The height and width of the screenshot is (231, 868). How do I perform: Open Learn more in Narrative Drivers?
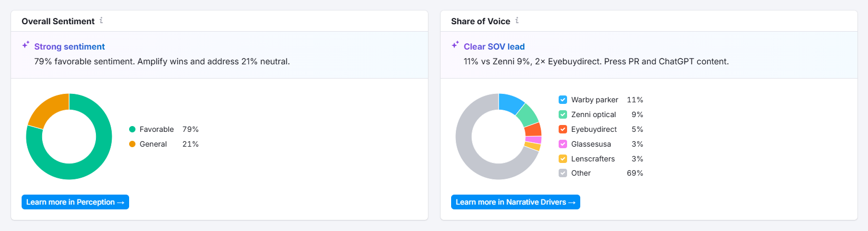[x=515, y=202]
